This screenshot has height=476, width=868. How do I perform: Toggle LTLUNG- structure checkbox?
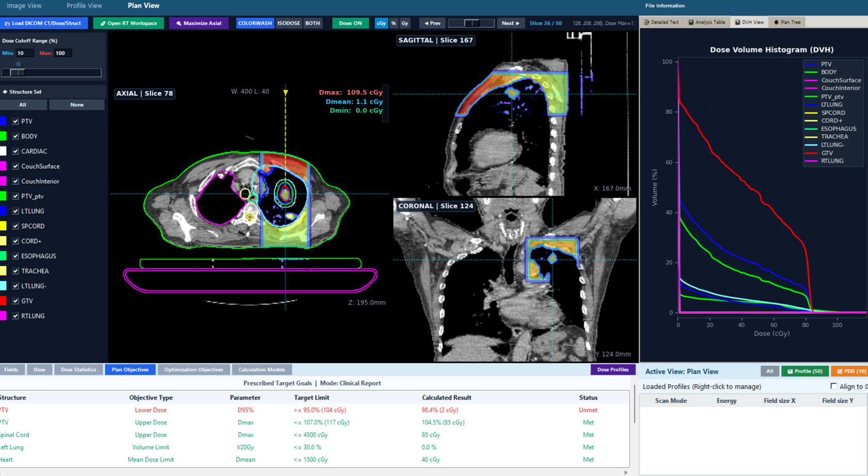pyautogui.click(x=16, y=286)
